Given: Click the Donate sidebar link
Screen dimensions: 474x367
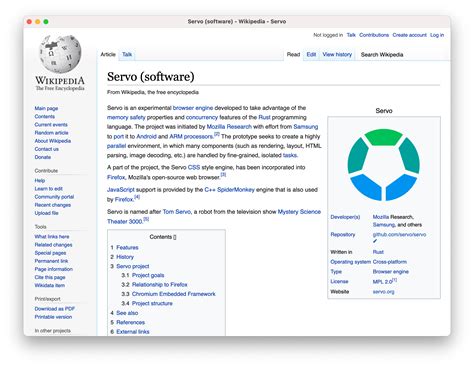Looking at the screenshot, I should pyautogui.click(x=43, y=157).
